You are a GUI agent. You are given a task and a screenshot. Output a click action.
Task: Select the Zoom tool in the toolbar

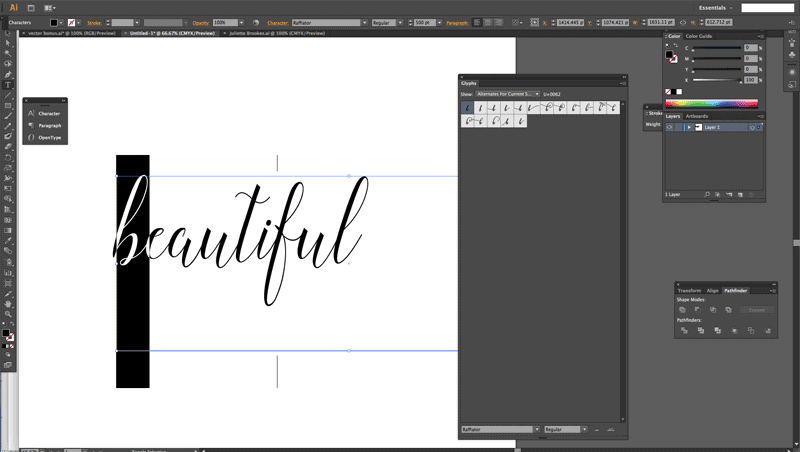click(8, 314)
